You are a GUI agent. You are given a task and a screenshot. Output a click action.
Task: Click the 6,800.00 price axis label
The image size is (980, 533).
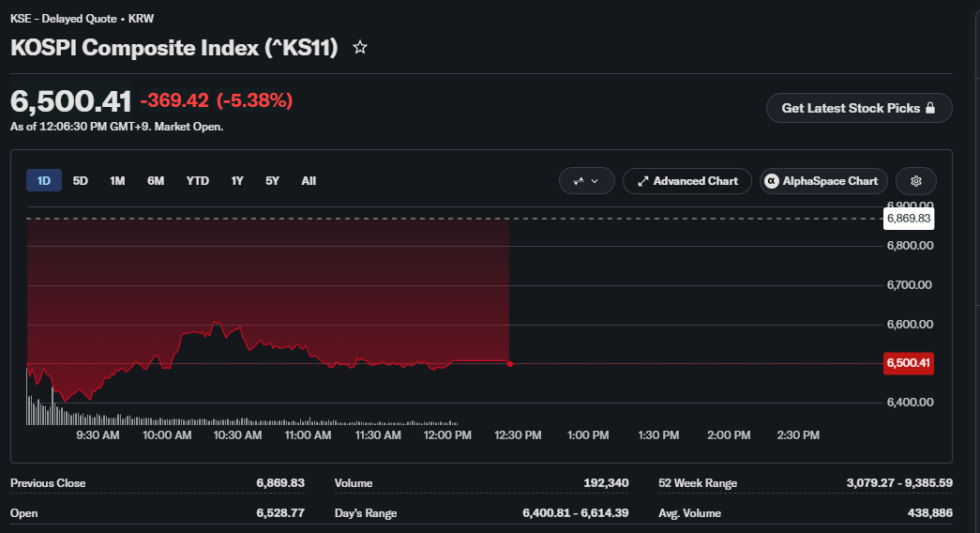pyautogui.click(x=910, y=245)
